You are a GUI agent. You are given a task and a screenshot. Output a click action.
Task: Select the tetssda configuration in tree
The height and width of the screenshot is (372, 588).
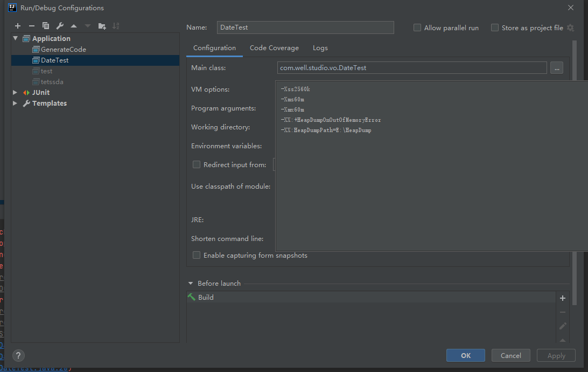coord(95,82)
